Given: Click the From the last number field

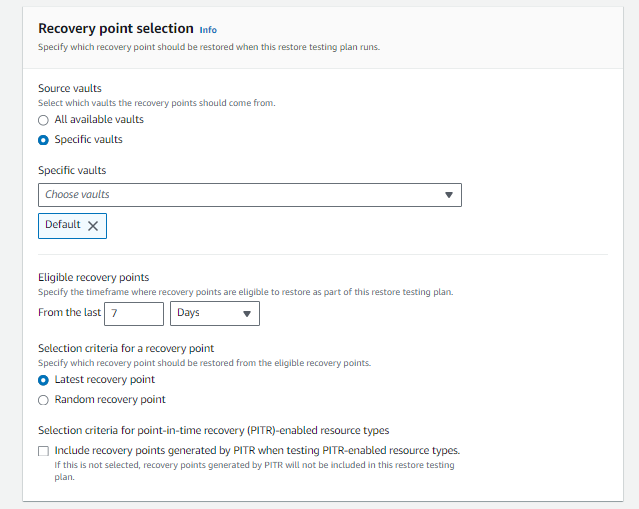Looking at the screenshot, I should (x=133, y=314).
